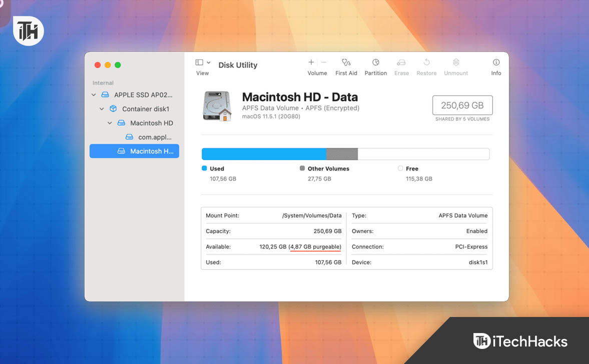The height and width of the screenshot is (364, 589).
Task: Collapse the Macintosh HD volume chevron
Action: pyautogui.click(x=110, y=123)
